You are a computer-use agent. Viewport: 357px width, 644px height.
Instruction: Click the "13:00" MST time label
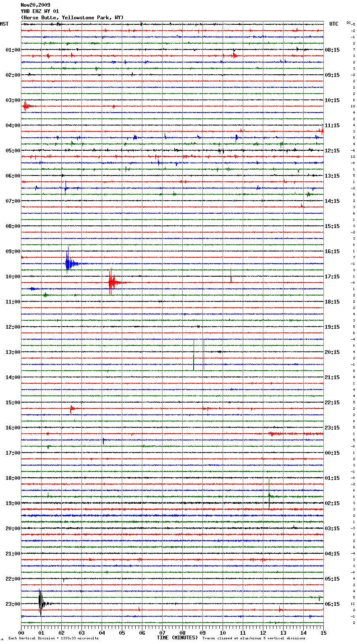click(13, 352)
